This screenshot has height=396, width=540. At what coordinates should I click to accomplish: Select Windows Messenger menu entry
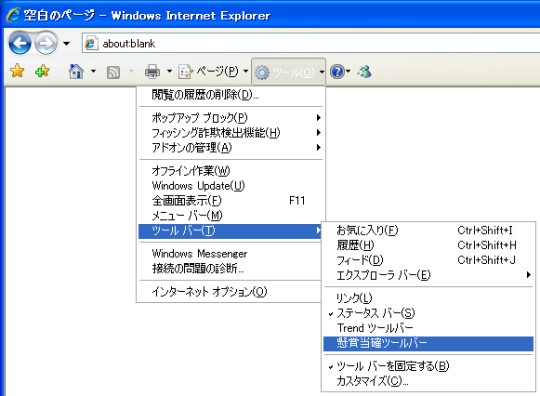[x=230, y=254]
